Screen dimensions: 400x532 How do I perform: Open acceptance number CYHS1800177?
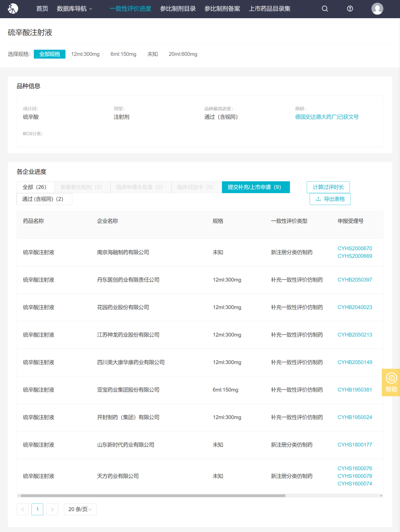pyautogui.click(x=355, y=445)
